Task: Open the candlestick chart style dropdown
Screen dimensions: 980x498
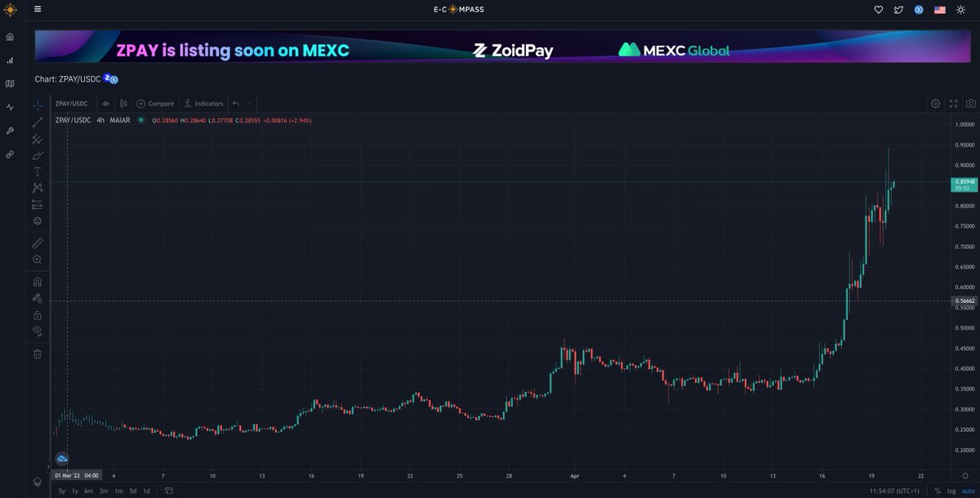Action: click(x=123, y=104)
